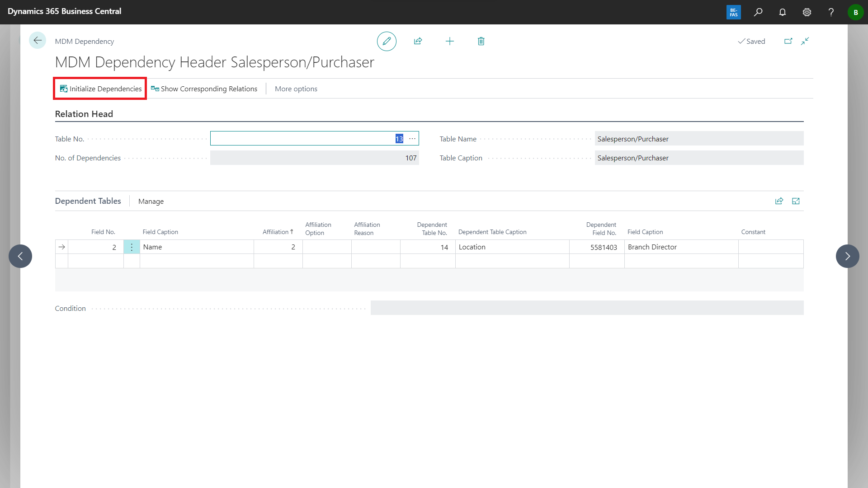Click Affiliation Reason column header

[367, 229]
